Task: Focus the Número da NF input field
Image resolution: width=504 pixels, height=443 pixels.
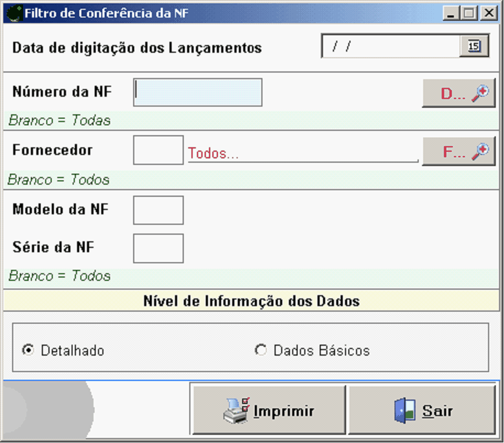Action: (x=198, y=92)
